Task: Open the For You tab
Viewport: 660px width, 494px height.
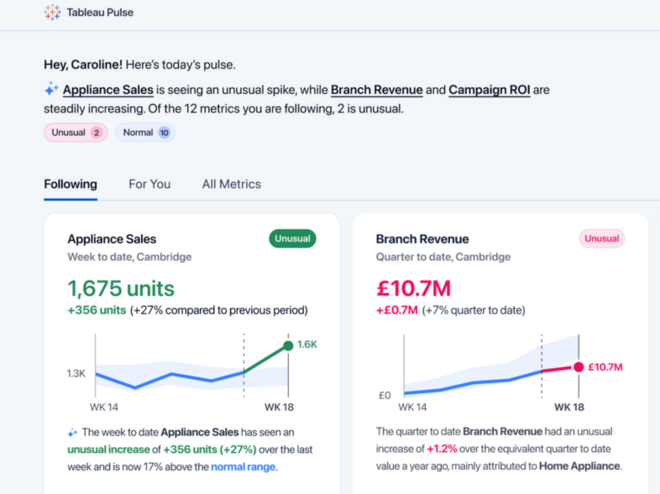Action: click(149, 184)
